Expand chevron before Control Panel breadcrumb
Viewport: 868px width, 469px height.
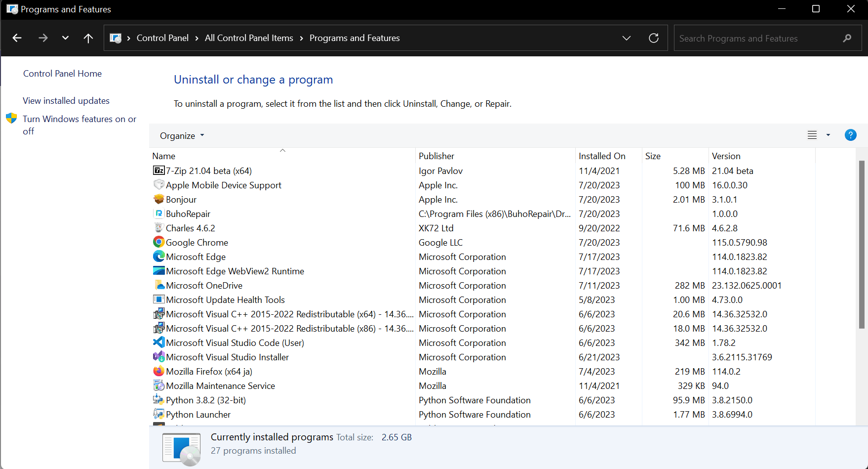[129, 38]
